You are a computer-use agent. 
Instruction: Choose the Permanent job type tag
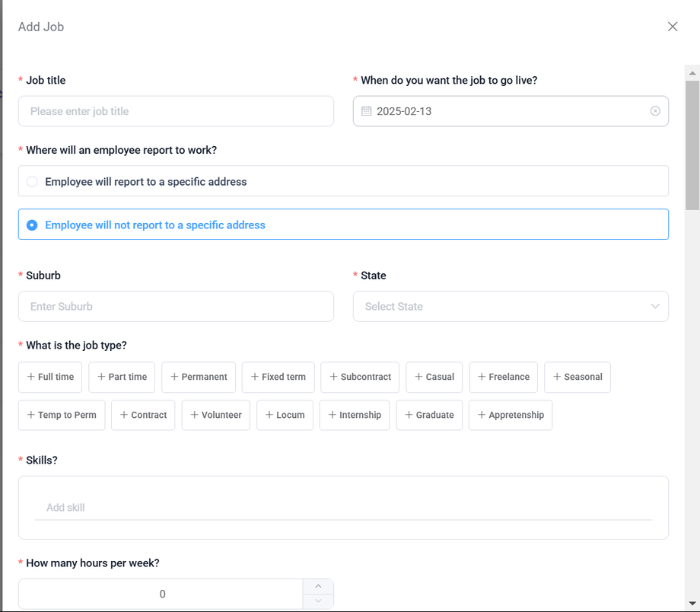[x=199, y=377]
